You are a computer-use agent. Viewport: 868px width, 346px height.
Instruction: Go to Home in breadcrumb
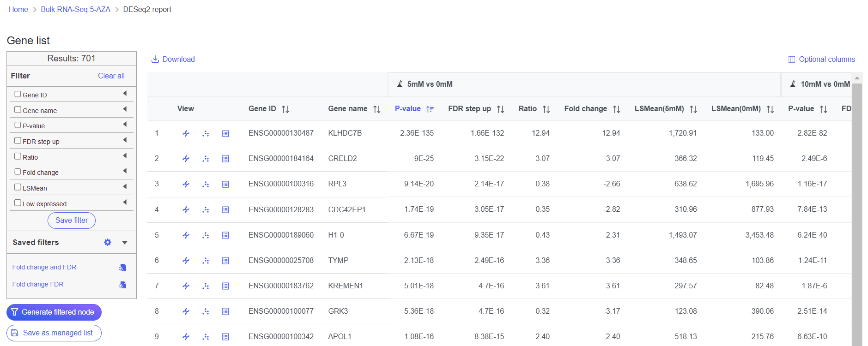coord(18,10)
